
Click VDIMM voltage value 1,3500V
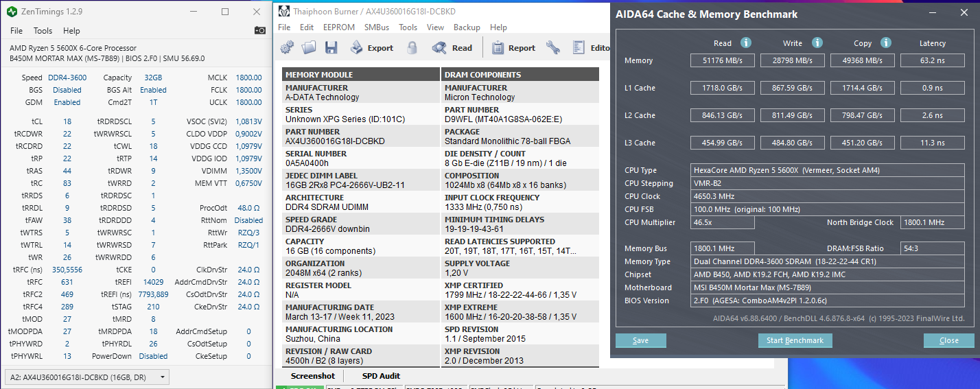pyautogui.click(x=248, y=171)
